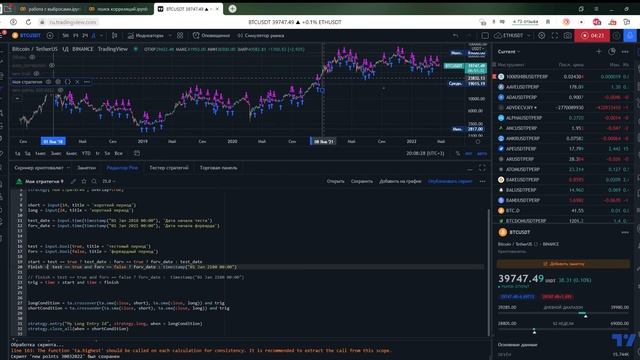Open Оповещения (Alerts) from top toolbar
The width and height of the screenshot is (640, 360).
pos(211,36)
